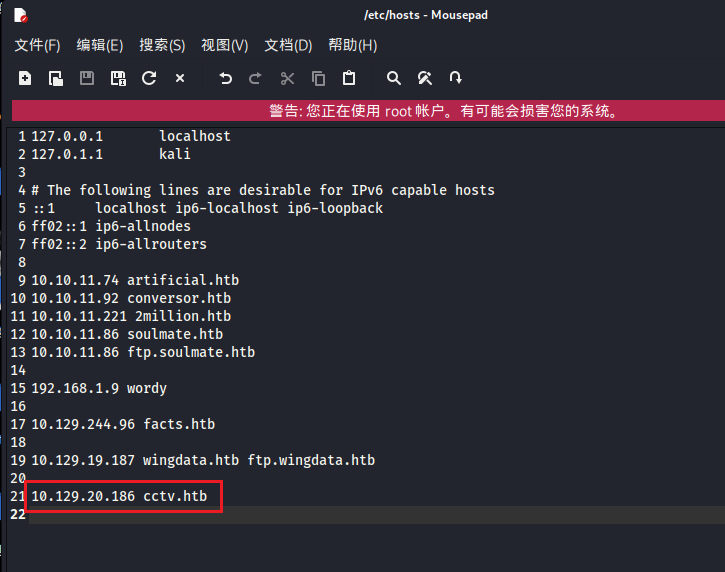This screenshot has width=725, height=572.
Task: Click the Go to line icon
Action: (456, 78)
